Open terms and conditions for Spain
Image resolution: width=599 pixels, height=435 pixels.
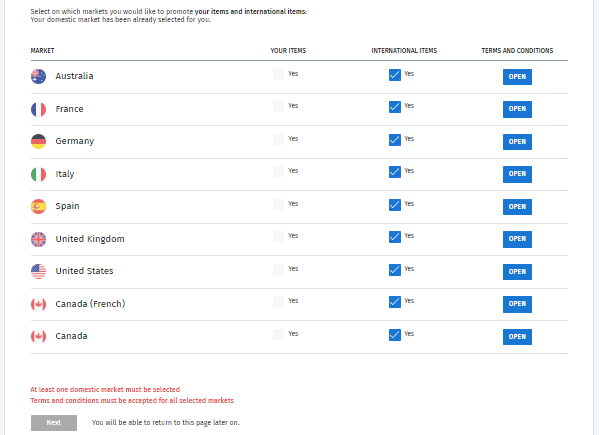click(517, 207)
